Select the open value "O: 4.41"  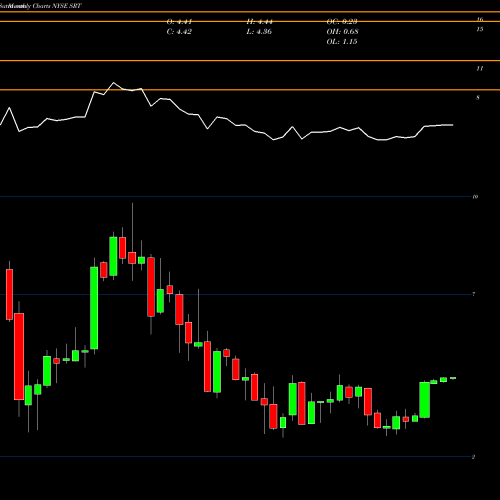[x=179, y=22]
